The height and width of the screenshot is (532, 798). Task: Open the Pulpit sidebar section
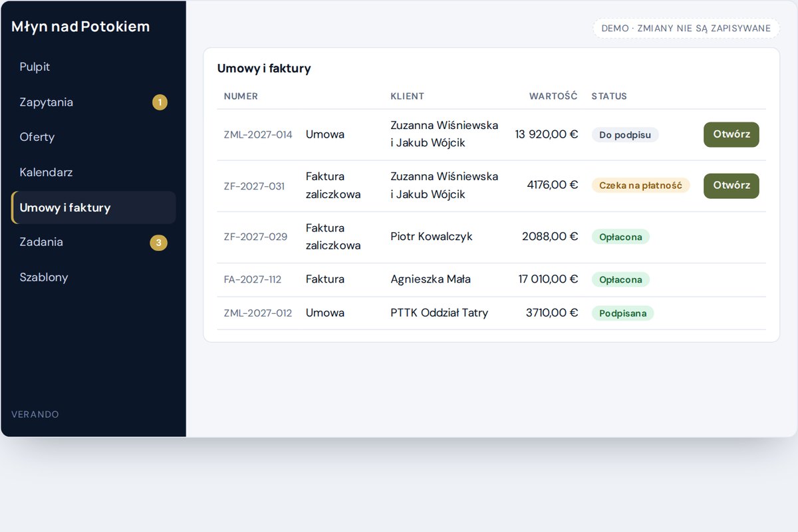(x=93, y=67)
